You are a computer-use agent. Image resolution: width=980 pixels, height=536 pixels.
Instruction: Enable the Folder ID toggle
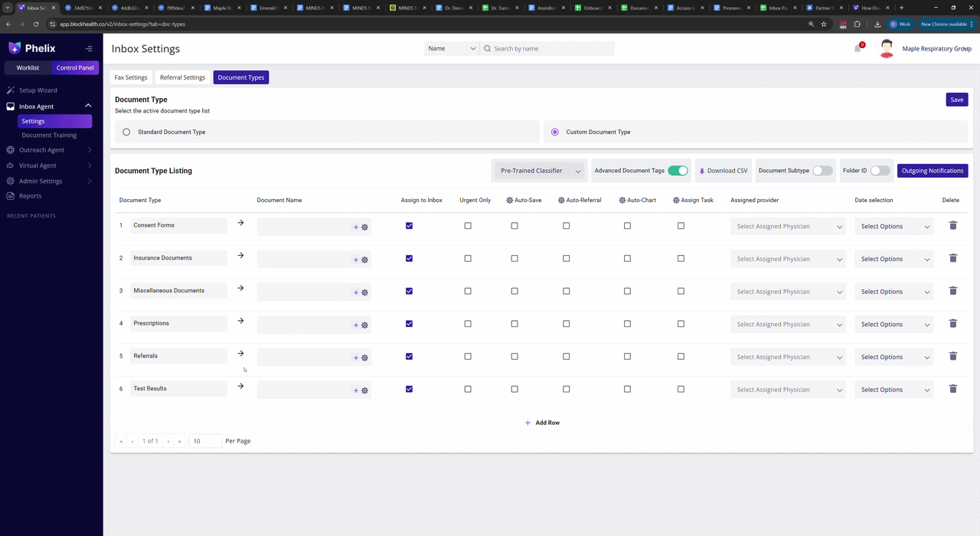(880, 171)
